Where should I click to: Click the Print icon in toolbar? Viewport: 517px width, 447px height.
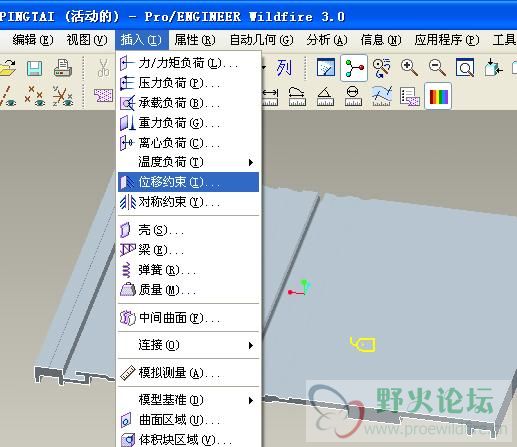pos(63,68)
